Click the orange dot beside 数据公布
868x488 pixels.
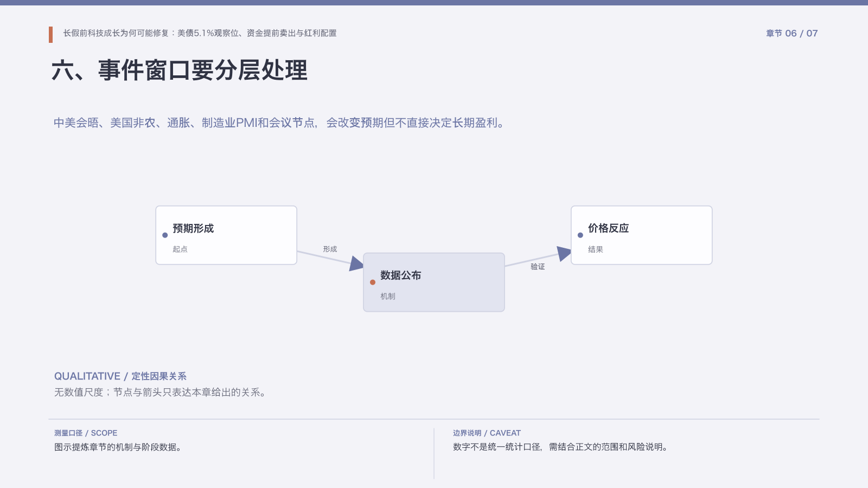pos(373,282)
